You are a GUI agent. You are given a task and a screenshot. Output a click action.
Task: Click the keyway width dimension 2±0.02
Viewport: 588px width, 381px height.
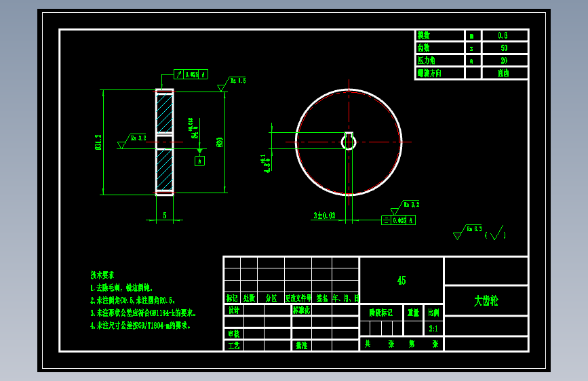coord(325,216)
